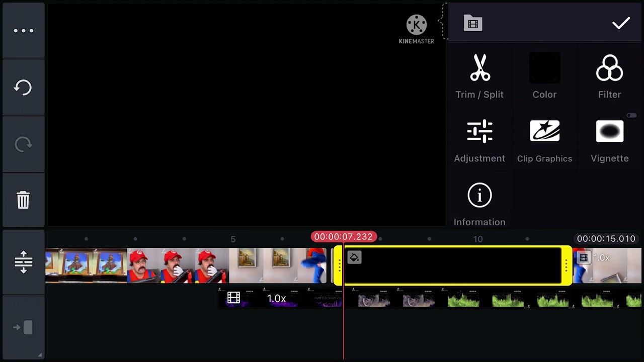
Task: Tap the film icon on overlay layer
Action: click(x=233, y=298)
